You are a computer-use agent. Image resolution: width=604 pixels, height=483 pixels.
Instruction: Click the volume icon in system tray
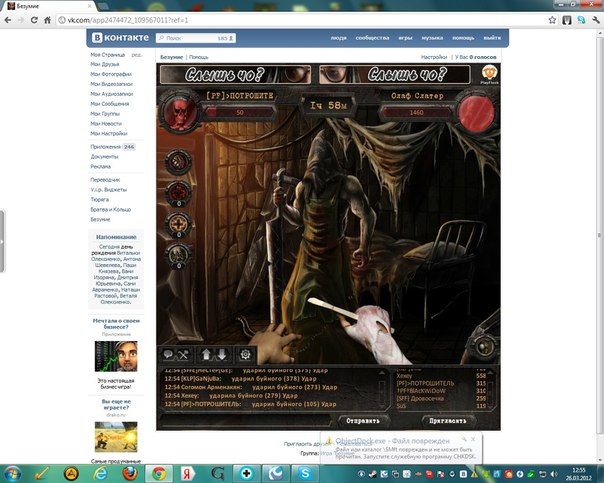coord(554,474)
